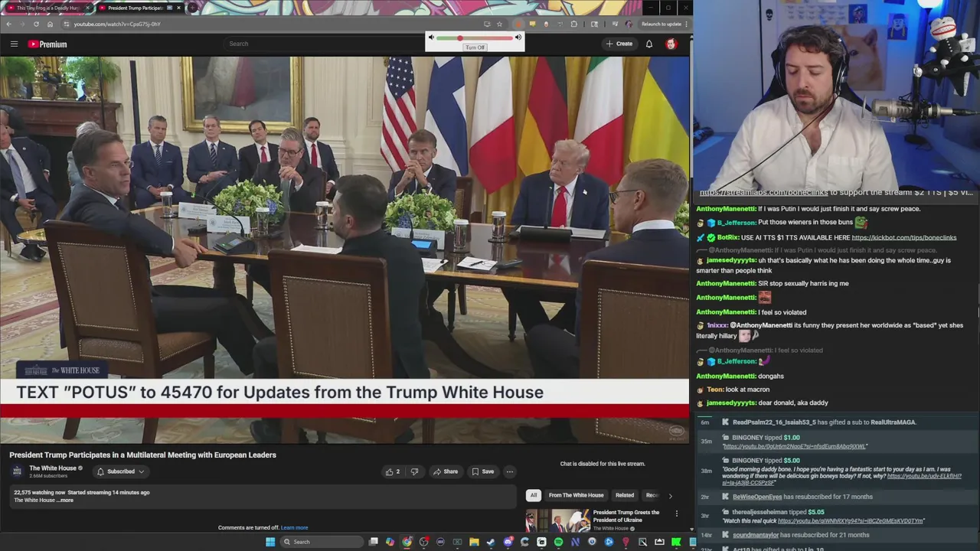Open the Subscribed notification dropdown

(121, 471)
